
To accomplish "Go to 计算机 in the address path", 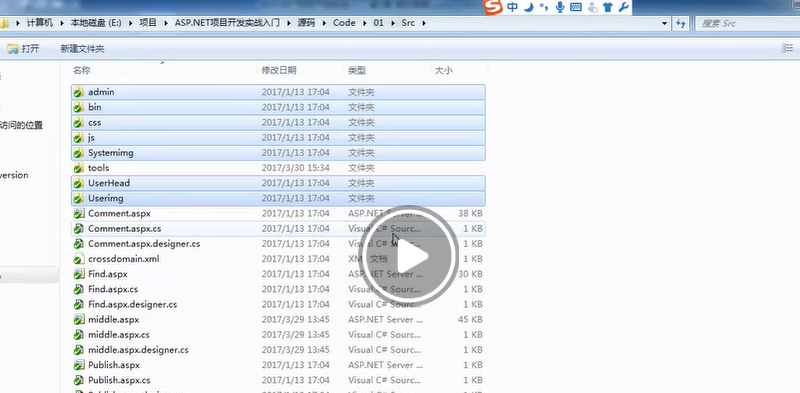I will (x=40, y=23).
